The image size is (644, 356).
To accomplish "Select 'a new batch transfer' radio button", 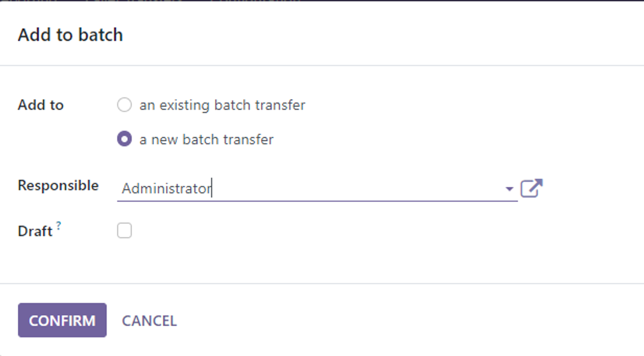I will tap(124, 140).
